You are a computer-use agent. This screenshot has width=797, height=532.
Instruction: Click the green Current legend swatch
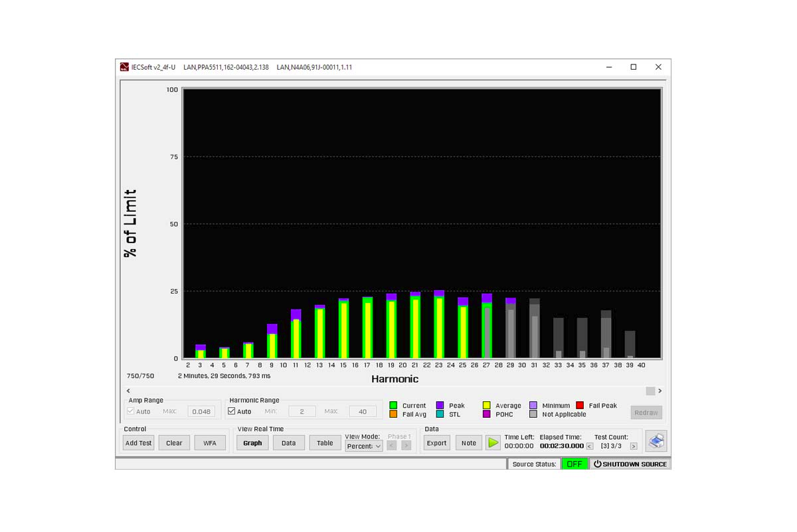393,405
